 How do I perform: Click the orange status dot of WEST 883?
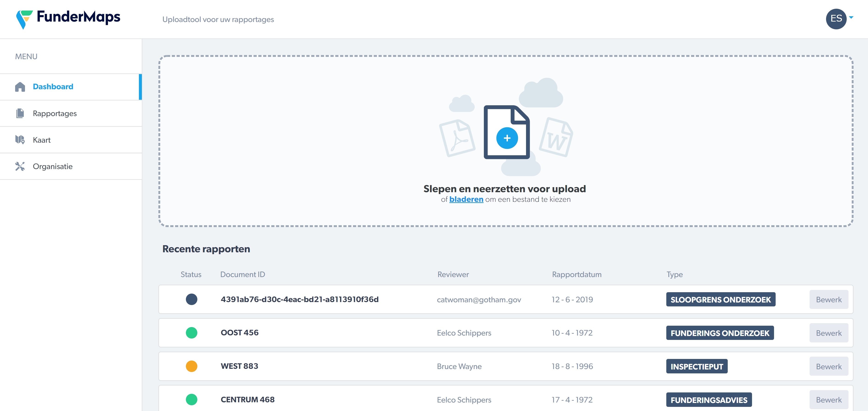(x=191, y=366)
